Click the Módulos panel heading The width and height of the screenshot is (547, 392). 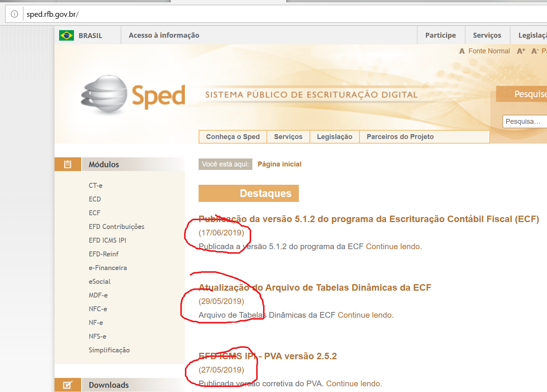pyautogui.click(x=104, y=165)
